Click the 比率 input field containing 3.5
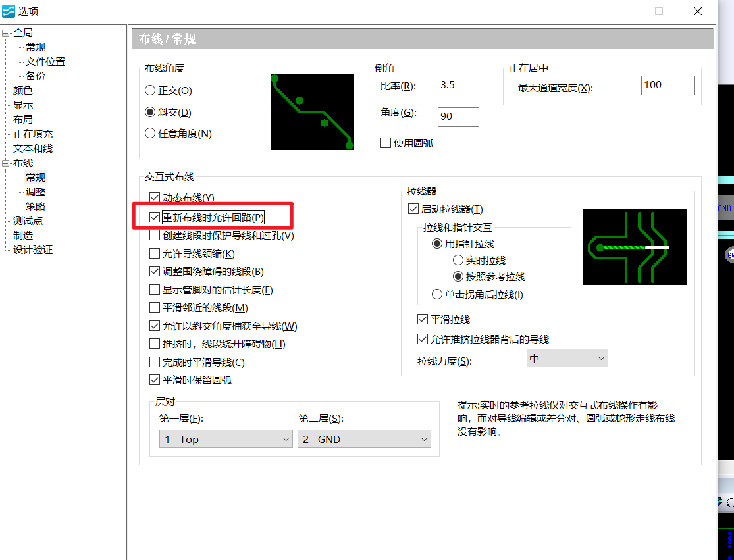 point(458,85)
